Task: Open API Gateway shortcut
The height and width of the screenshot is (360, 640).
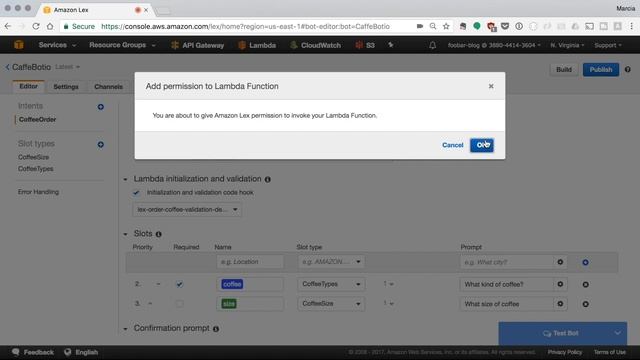Action: pyautogui.click(x=198, y=45)
